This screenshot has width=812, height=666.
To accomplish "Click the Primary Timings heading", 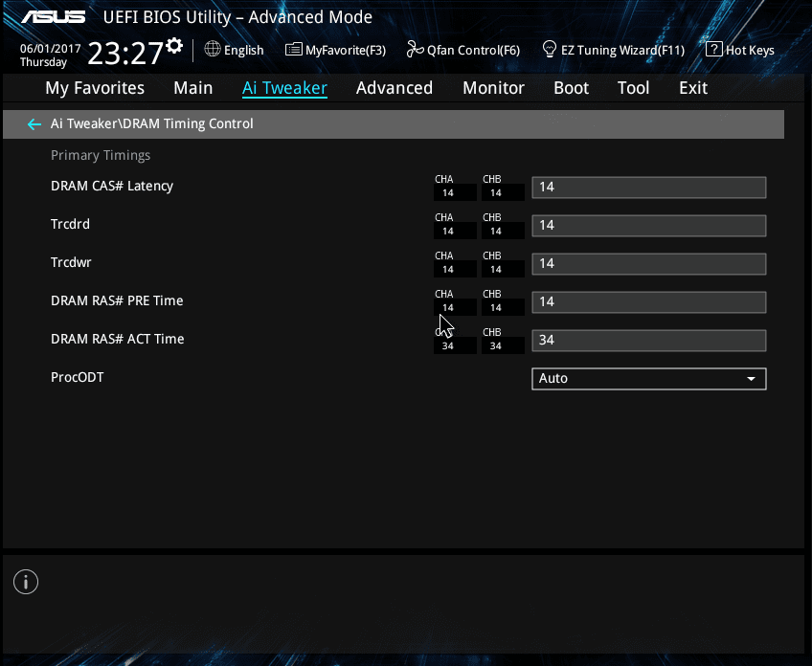I will click(101, 156).
